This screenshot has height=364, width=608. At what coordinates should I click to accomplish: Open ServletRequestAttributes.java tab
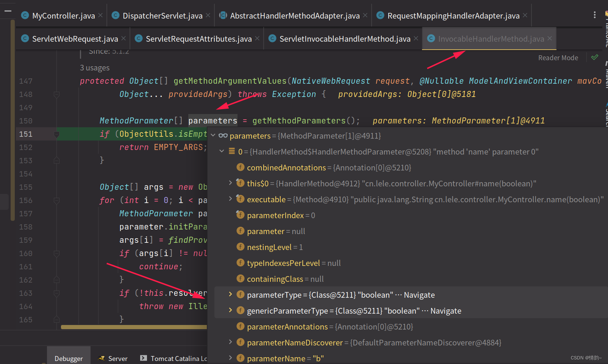[198, 39]
